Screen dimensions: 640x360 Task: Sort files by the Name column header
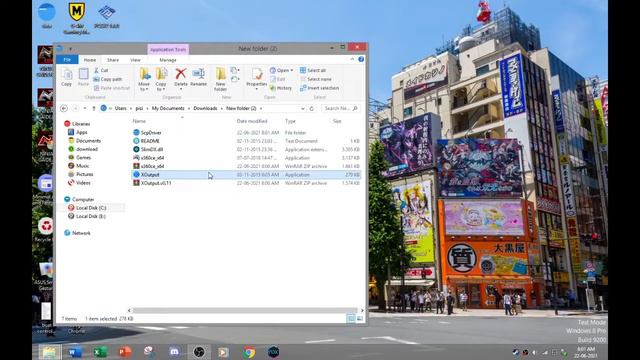pyautogui.click(x=139, y=121)
